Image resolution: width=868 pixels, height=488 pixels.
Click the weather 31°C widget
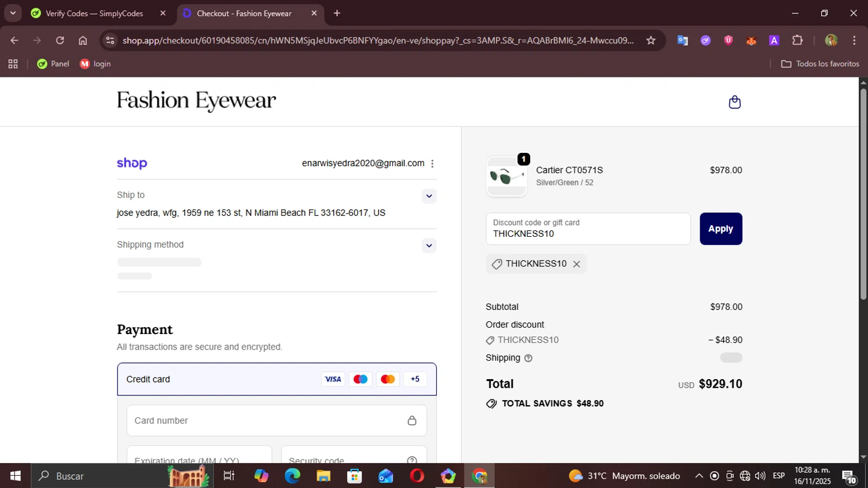[x=625, y=476]
